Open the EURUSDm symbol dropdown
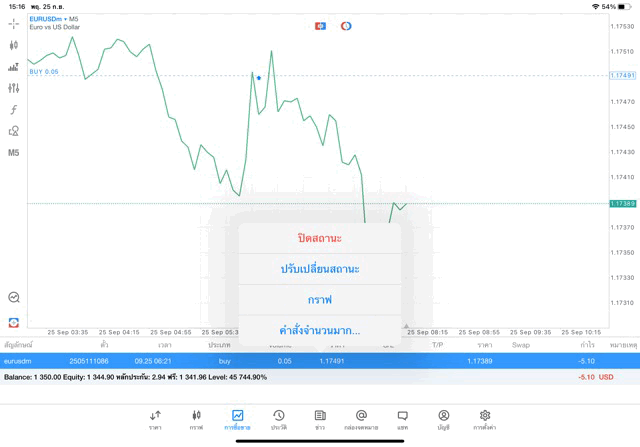Screen dimensions: 640x447 (x=54, y=19)
